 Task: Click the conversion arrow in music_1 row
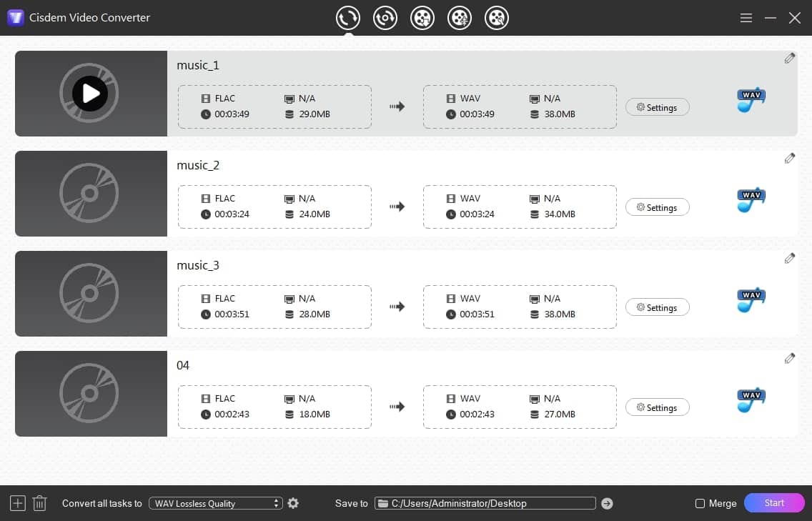(x=397, y=106)
